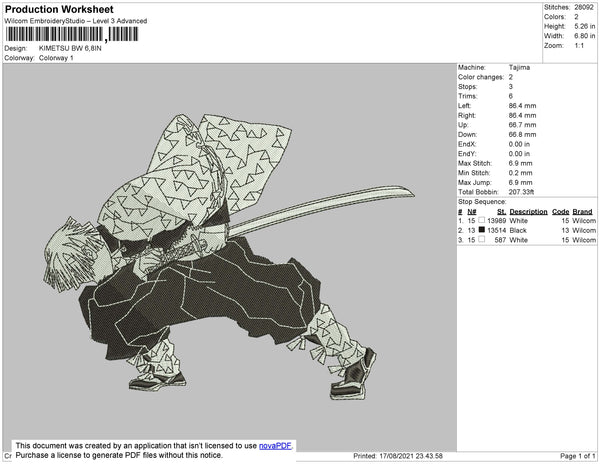Viewport: 600px width, 464px height.
Task: Select the Stitches value "28092"
Action: [x=584, y=7]
